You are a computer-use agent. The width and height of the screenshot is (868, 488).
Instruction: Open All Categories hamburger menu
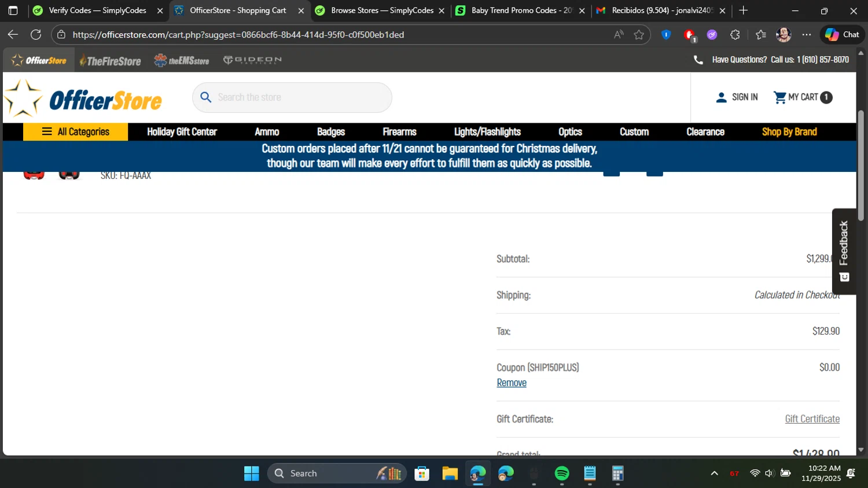(x=75, y=131)
